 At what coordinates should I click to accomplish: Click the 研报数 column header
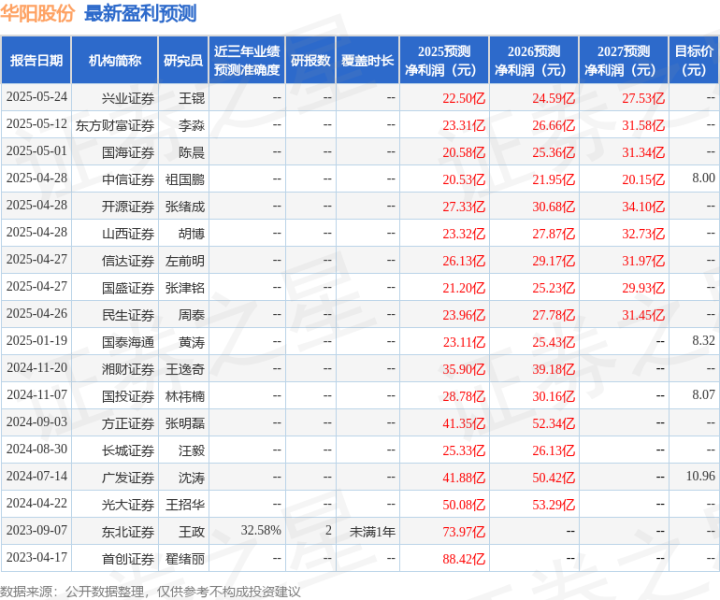click(x=311, y=61)
